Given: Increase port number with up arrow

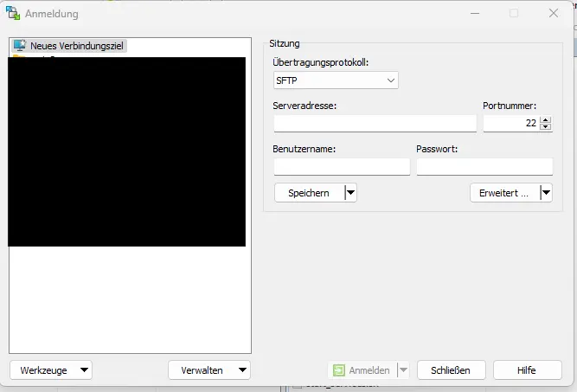Looking at the screenshot, I should (x=545, y=120).
